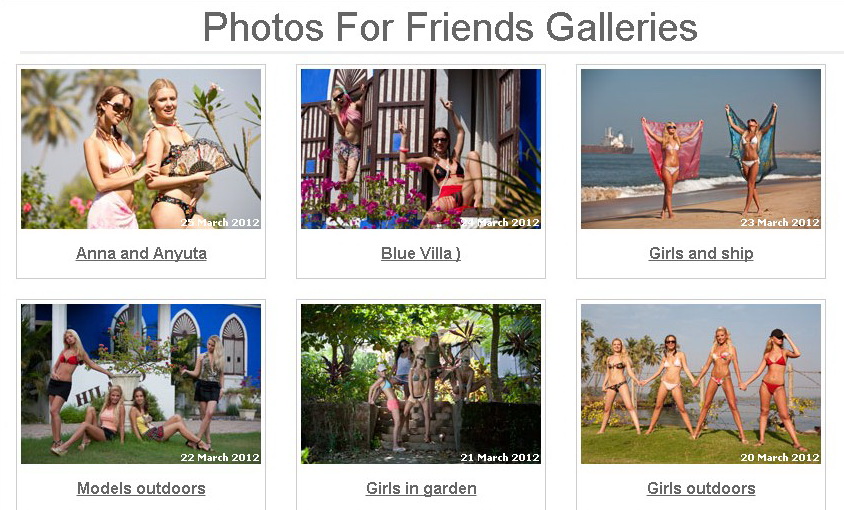Click the Photos For Friends Galleries heading
Viewport: 844px width, 510px height.
(450, 27)
